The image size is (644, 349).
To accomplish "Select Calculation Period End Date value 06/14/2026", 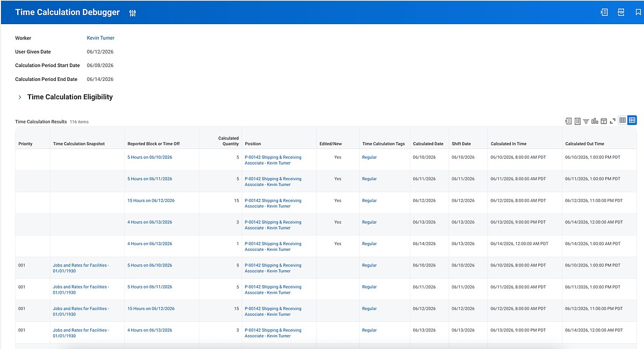I will [100, 79].
